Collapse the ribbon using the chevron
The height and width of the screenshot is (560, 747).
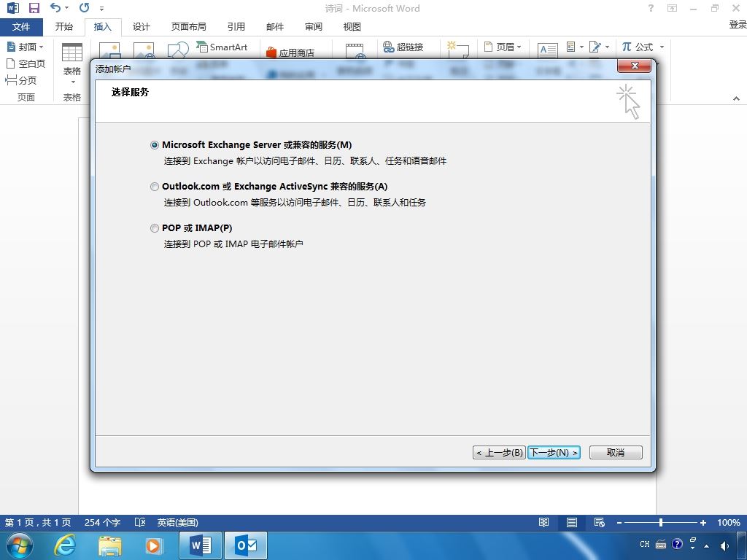point(737,98)
